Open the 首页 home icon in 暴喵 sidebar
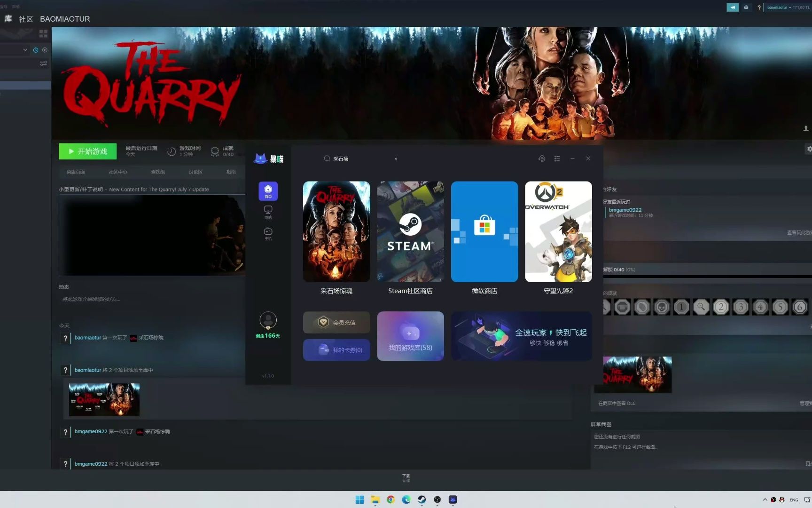 click(x=268, y=191)
